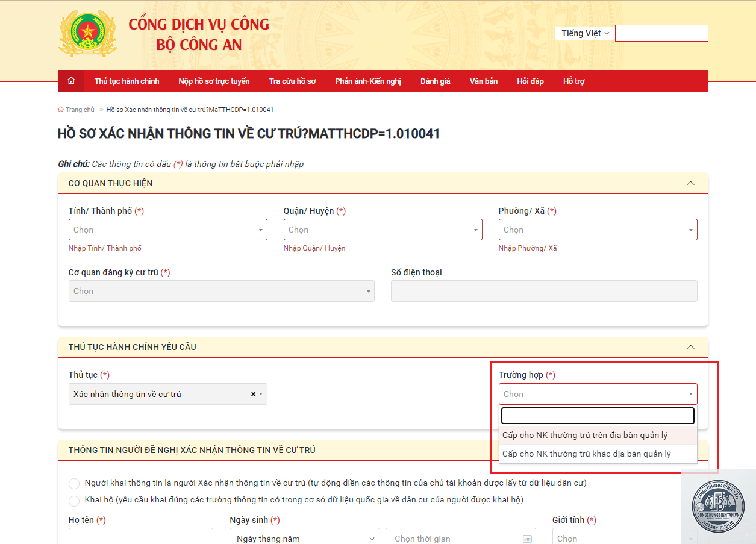Select radio Người khai thông tin là người Xác nhận
Viewport: 756px width, 544px height.
74,483
